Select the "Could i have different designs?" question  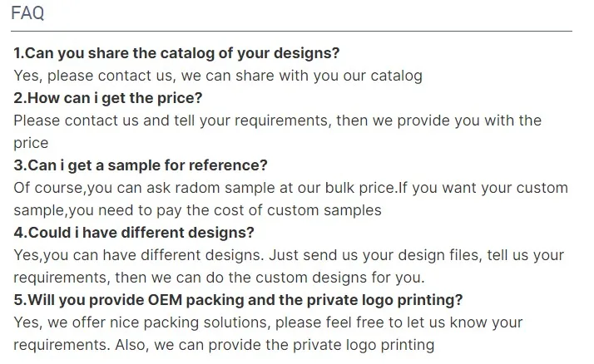click(x=134, y=233)
